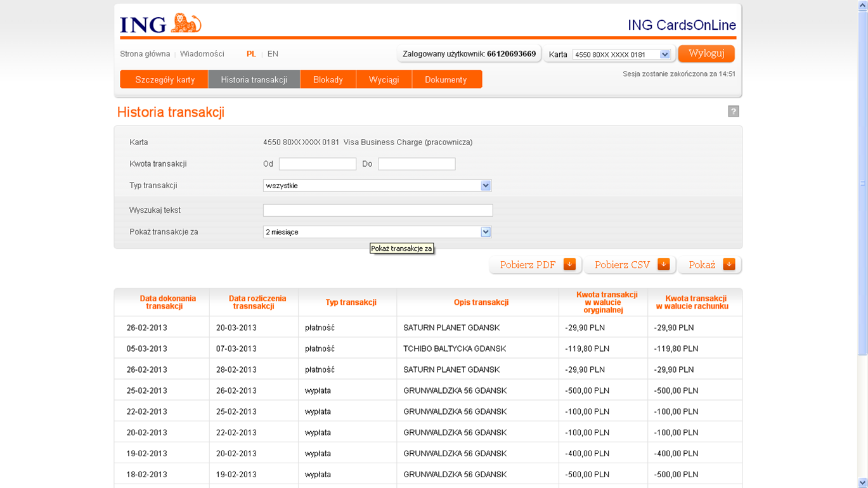This screenshot has width=868, height=488.
Task: Switch language to EN
Action: pos(273,54)
